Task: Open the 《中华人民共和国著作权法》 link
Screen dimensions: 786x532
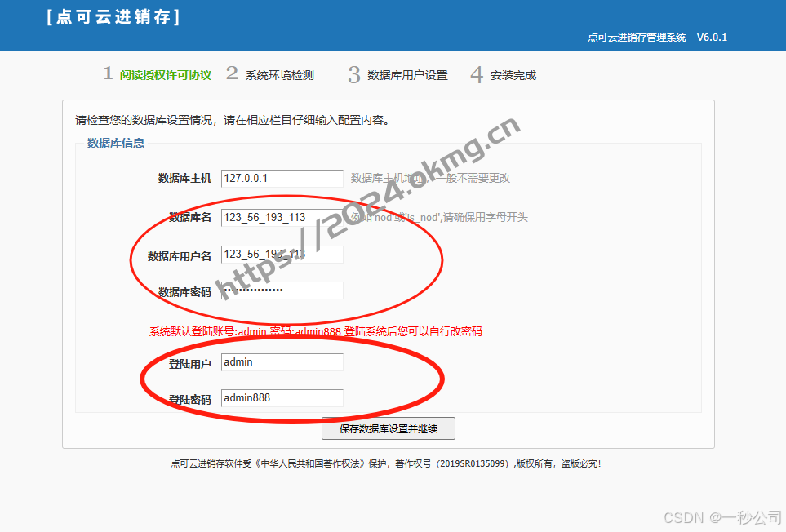Action: click(x=312, y=463)
